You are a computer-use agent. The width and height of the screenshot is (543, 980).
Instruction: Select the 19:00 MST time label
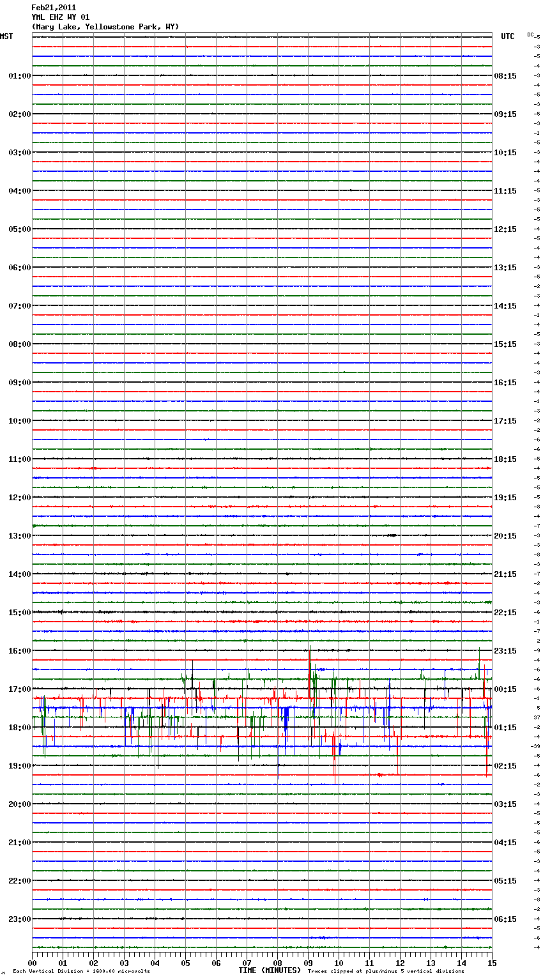pos(20,766)
